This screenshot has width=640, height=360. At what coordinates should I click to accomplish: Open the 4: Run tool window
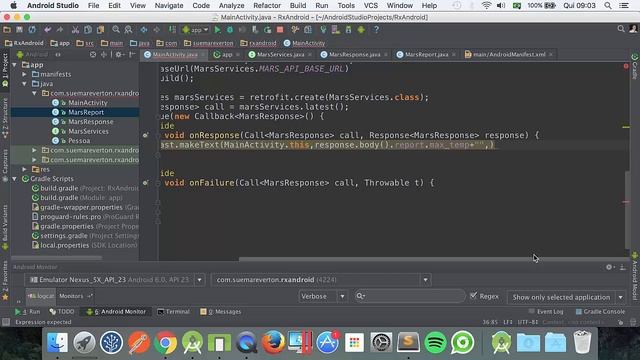28,311
